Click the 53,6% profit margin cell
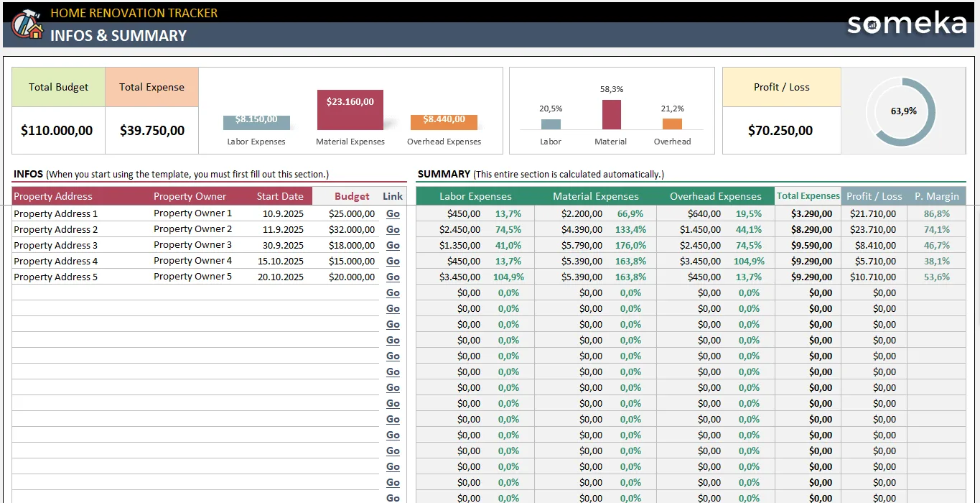Viewport: 980px width, 503px height. click(937, 277)
